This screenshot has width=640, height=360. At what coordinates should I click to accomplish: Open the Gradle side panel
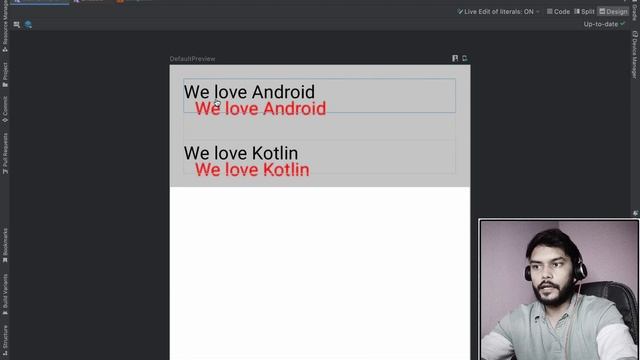click(x=635, y=11)
